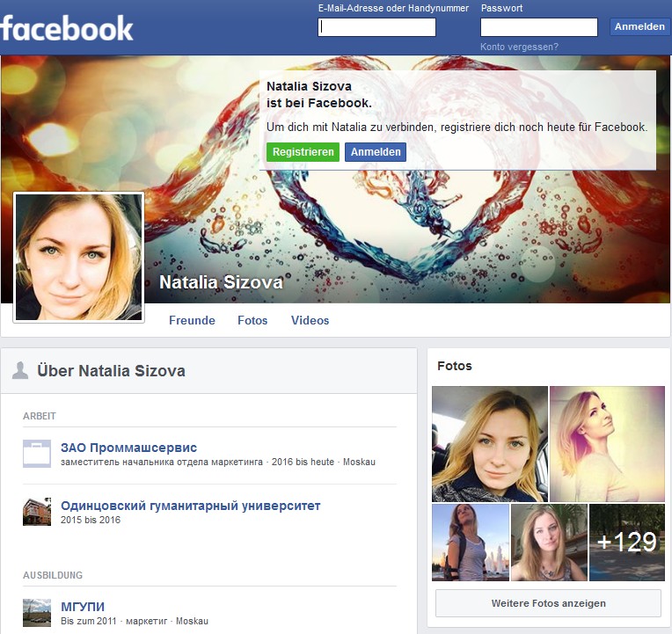Click the Одинцовский гуманитарный университет thumbnail icon
Viewport: 672px width, 634px height.
(x=37, y=512)
